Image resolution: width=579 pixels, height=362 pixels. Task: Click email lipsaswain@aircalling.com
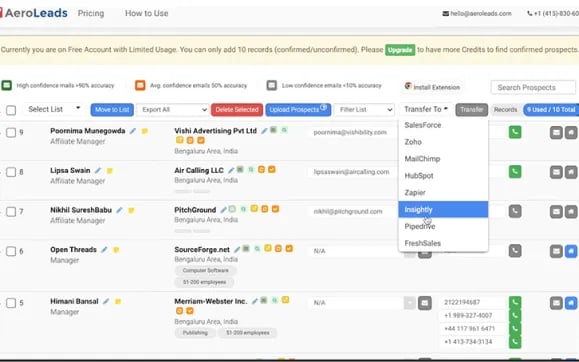click(351, 172)
